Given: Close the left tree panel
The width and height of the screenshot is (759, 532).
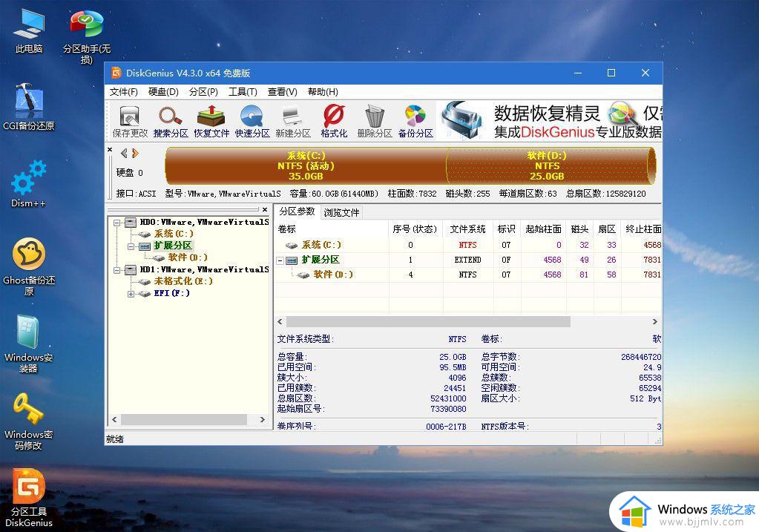Looking at the screenshot, I should pyautogui.click(x=265, y=209).
